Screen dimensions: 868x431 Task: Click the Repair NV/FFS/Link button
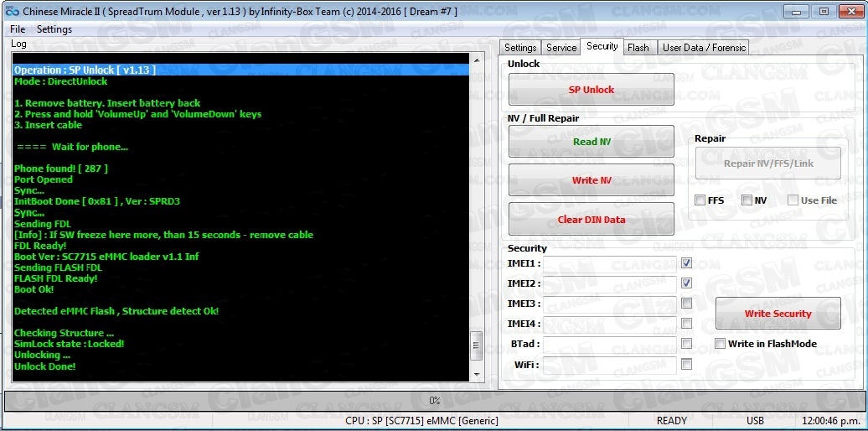767,164
